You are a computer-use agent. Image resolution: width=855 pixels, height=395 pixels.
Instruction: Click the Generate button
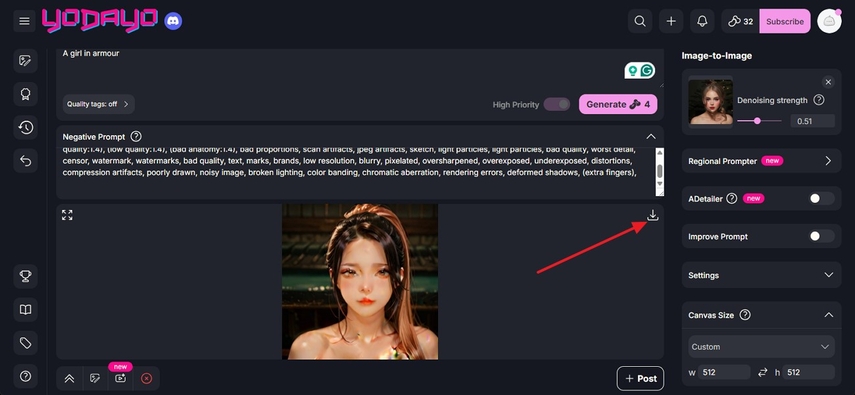[x=618, y=104]
